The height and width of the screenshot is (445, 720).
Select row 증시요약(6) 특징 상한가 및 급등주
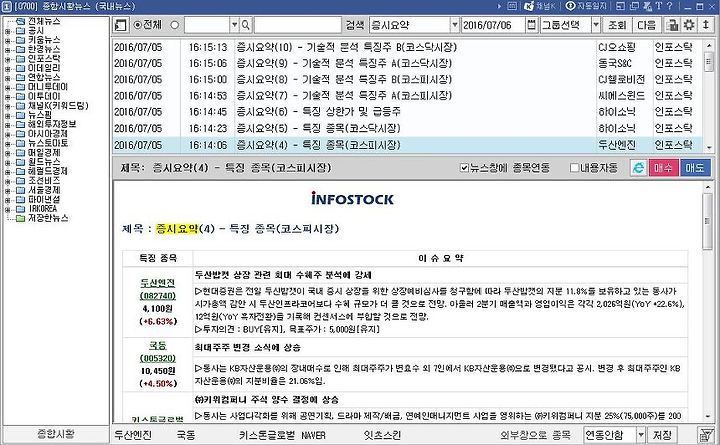(407, 112)
